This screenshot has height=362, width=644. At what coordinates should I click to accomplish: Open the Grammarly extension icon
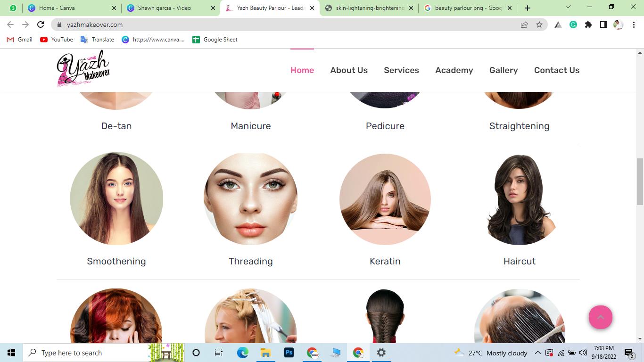coord(573,25)
